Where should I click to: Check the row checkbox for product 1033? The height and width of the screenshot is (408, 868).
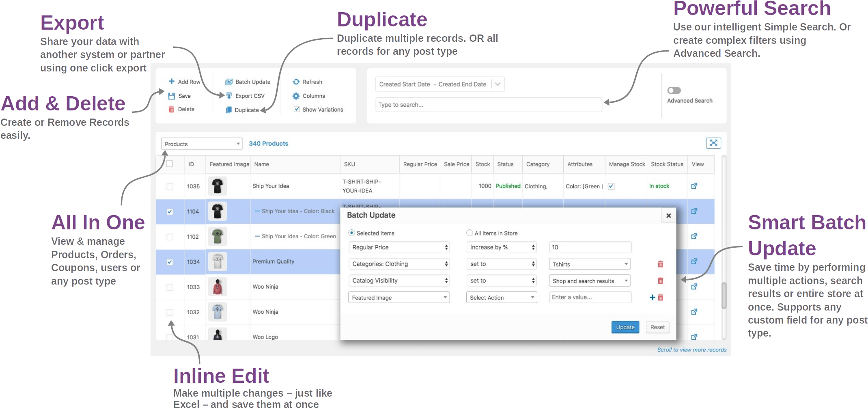[x=170, y=287]
